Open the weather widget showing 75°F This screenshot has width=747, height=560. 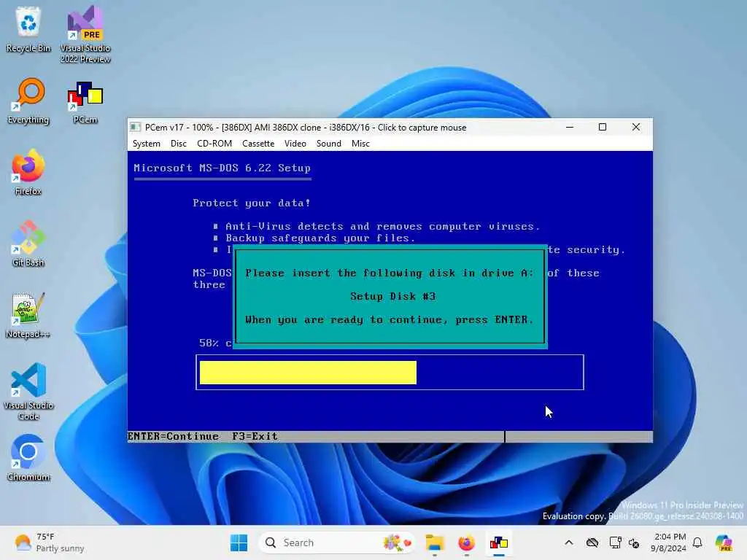(49, 542)
